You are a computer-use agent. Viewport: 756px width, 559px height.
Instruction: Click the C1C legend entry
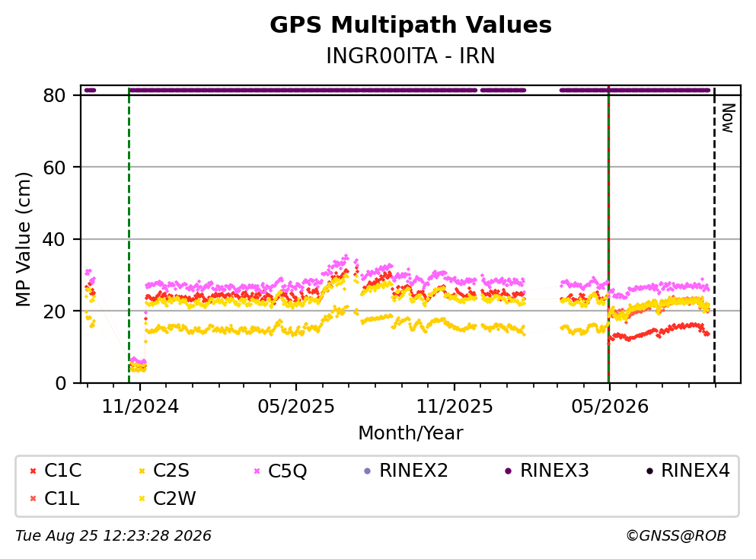click(x=56, y=471)
